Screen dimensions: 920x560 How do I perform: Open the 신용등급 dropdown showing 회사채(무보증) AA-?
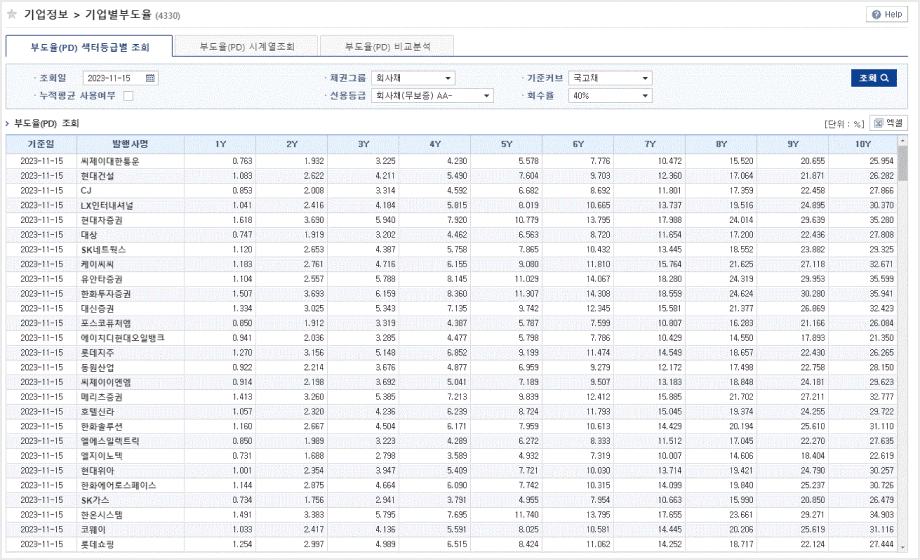(432, 96)
